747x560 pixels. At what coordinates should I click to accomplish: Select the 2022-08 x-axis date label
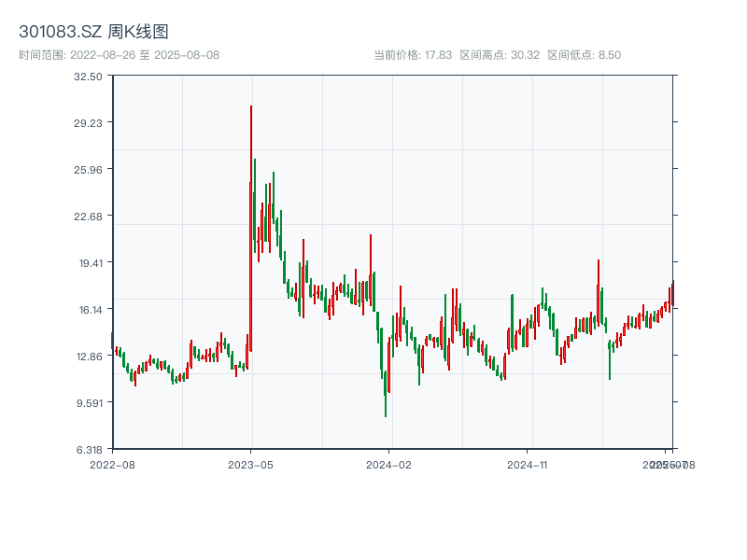112,464
